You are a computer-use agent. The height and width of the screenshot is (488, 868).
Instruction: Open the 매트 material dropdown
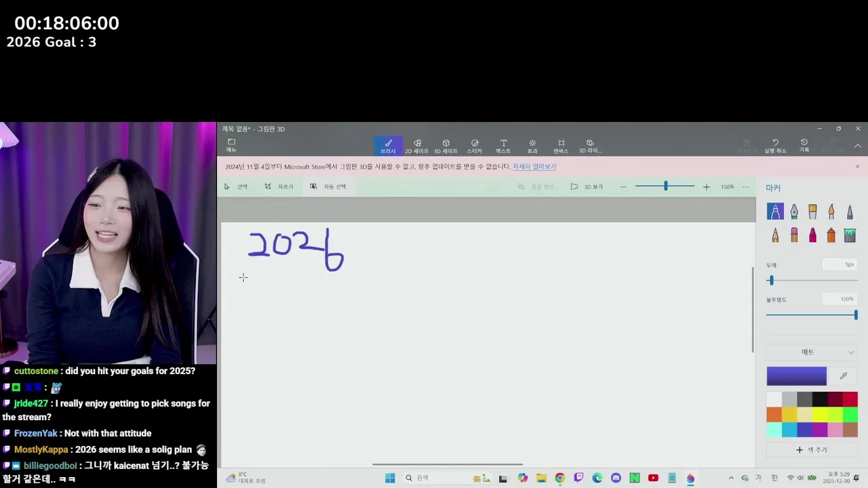click(x=812, y=352)
